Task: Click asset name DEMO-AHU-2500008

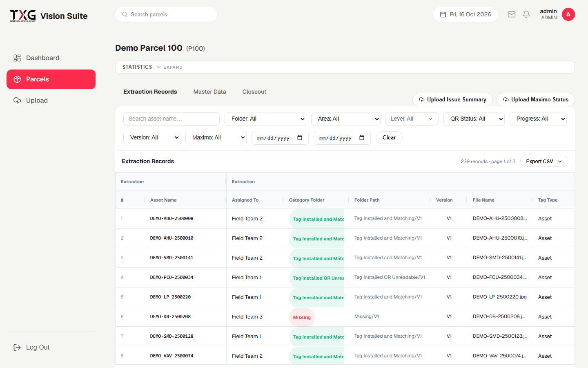Action: point(171,219)
